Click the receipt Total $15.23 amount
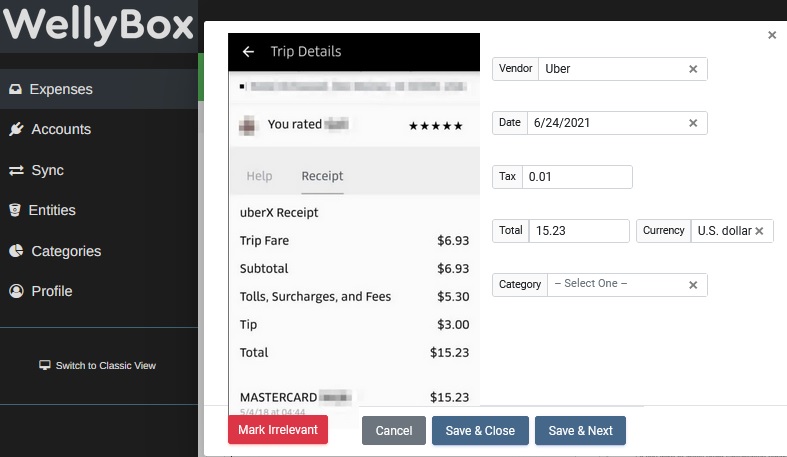The image size is (787, 457). pyautogui.click(x=449, y=353)
